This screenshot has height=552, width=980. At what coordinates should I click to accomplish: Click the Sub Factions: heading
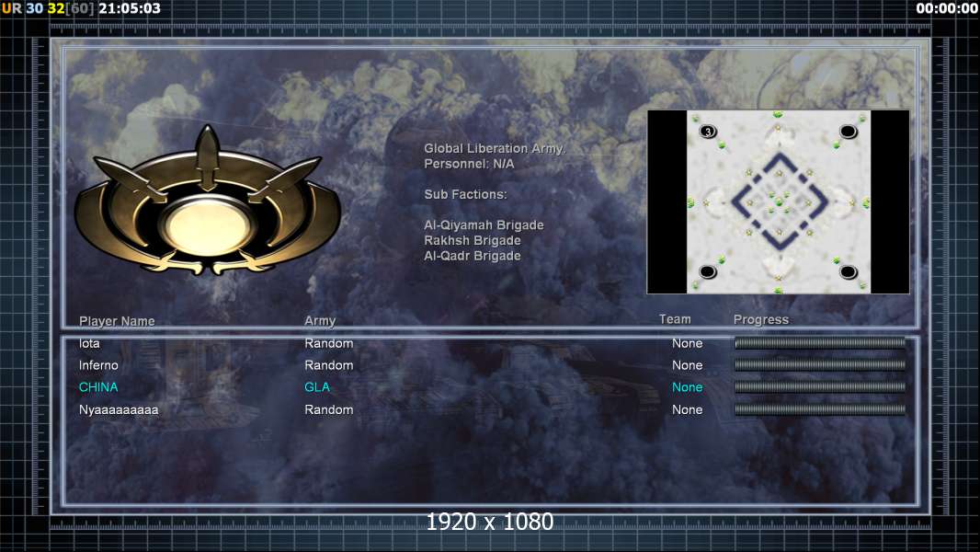465,194
